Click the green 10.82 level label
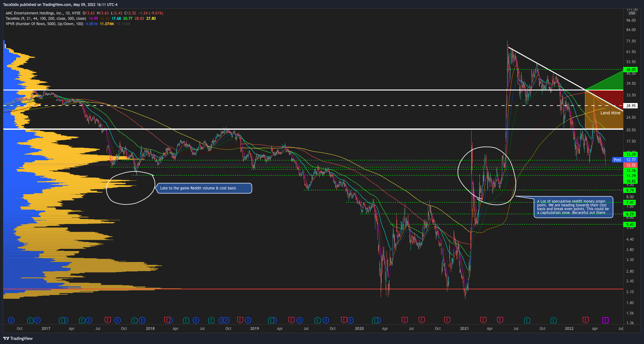The height and width of the screenshot is (344, 644). pyautogui.click(x=631, y=181)
